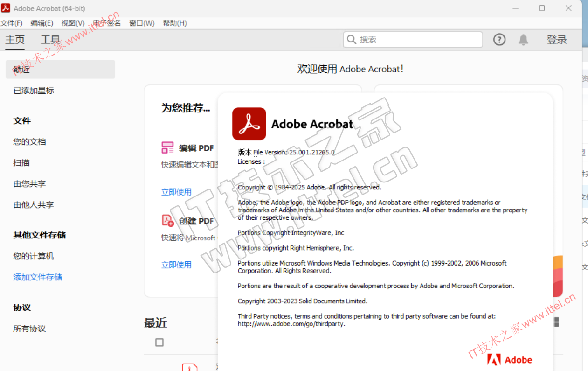Open the 文件(F) menu
The height and width of the screenshot is (371, 588).
[x=11, y=23]
